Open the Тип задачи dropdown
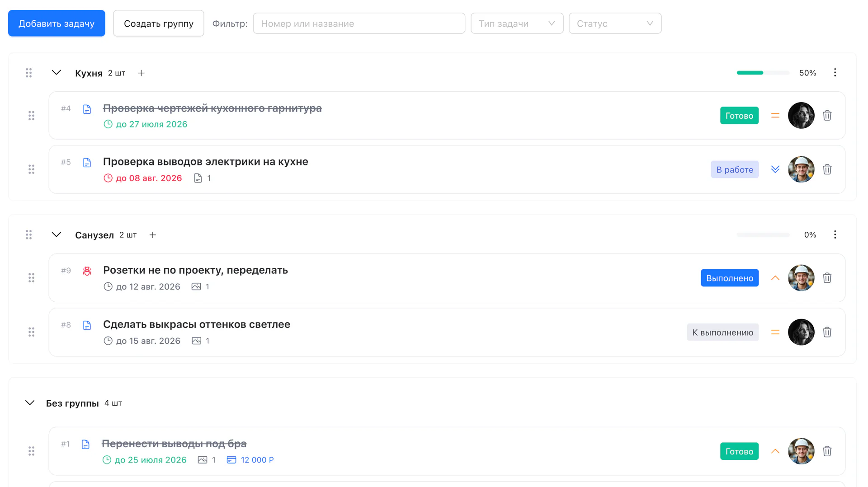 coord(517,23)
